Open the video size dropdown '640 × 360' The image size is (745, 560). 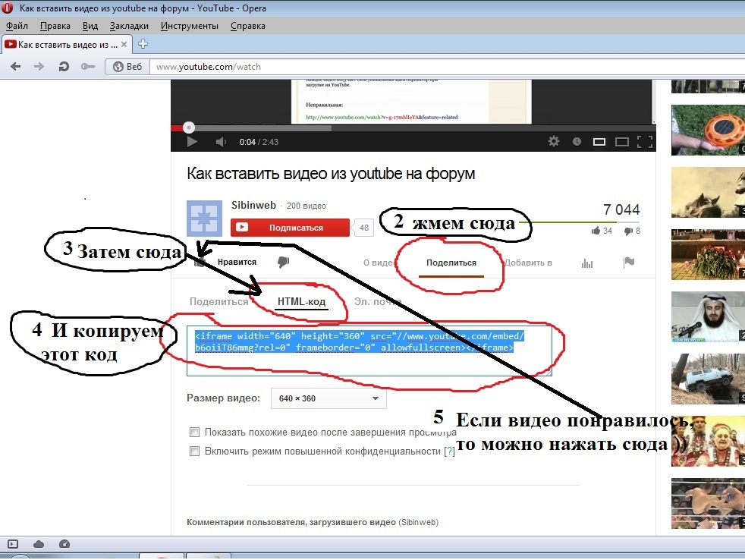pyautogui.click(x=328, y=398)
